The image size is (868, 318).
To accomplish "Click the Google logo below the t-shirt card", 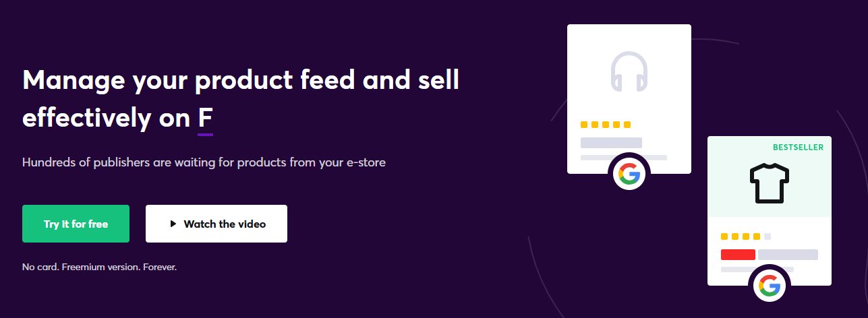I will 770,286.
